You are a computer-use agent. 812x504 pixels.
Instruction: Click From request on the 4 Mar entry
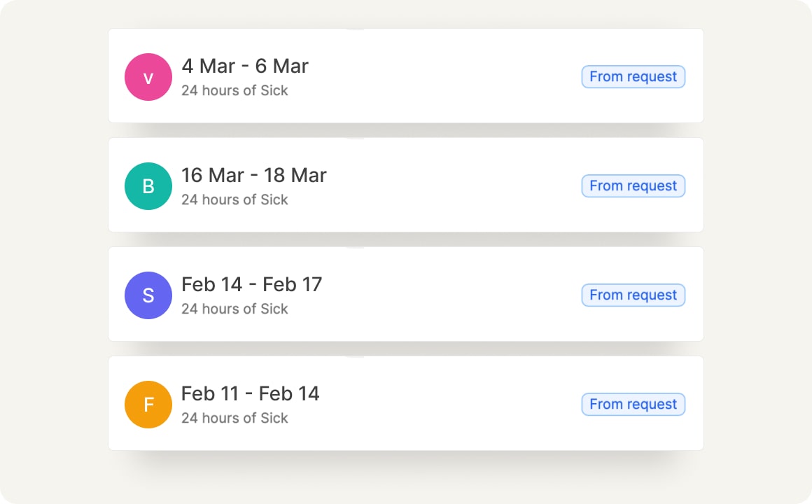[633, 76]
